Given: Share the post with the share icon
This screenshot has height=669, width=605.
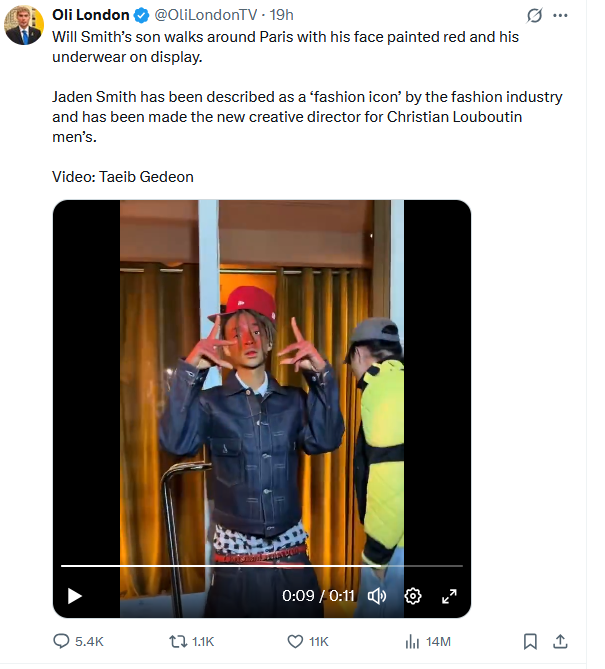Looking at the screenshot, I should [561, 641].
